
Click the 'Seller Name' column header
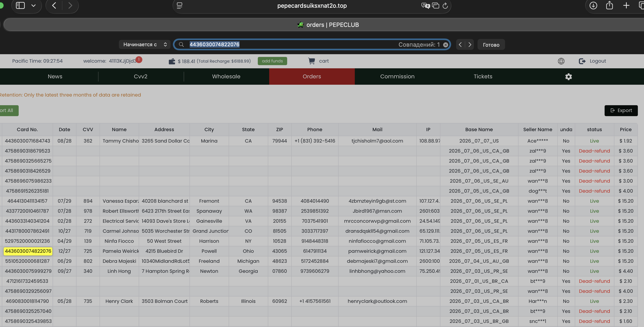point(538,130)
